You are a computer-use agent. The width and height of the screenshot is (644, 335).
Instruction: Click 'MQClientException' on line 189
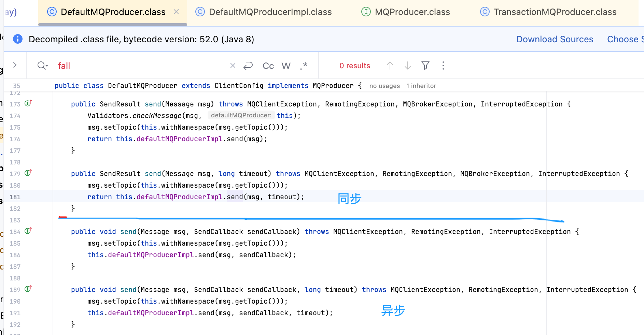425,290
